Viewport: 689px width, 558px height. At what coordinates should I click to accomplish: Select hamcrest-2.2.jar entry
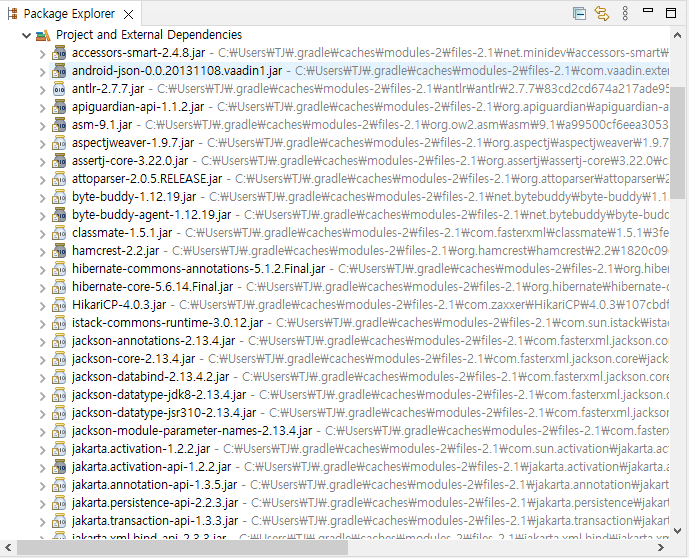tap(359, 251)
